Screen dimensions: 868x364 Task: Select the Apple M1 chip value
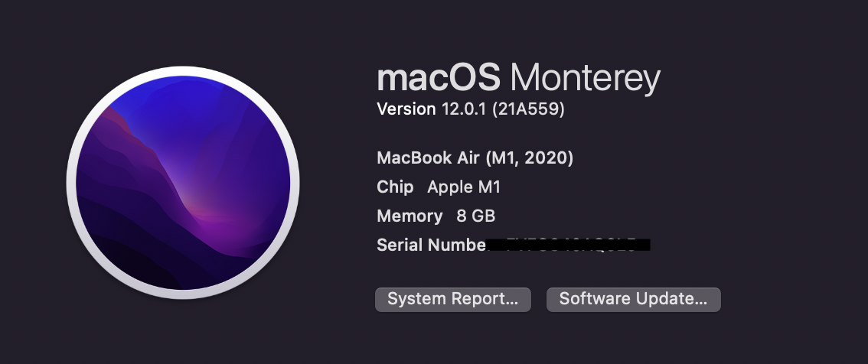click(x=464, y=187)
